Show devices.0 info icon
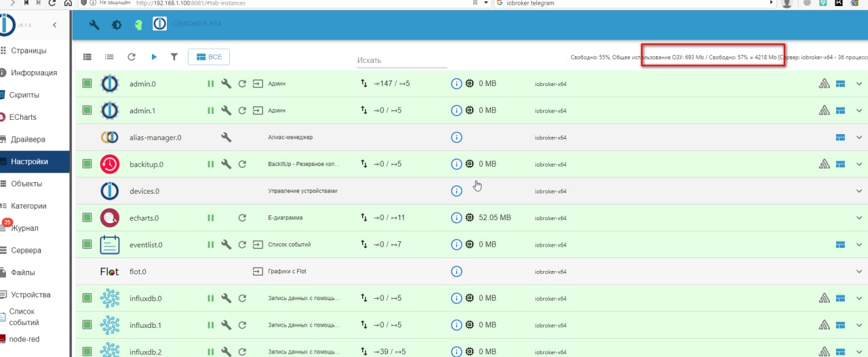 (456, 191)
